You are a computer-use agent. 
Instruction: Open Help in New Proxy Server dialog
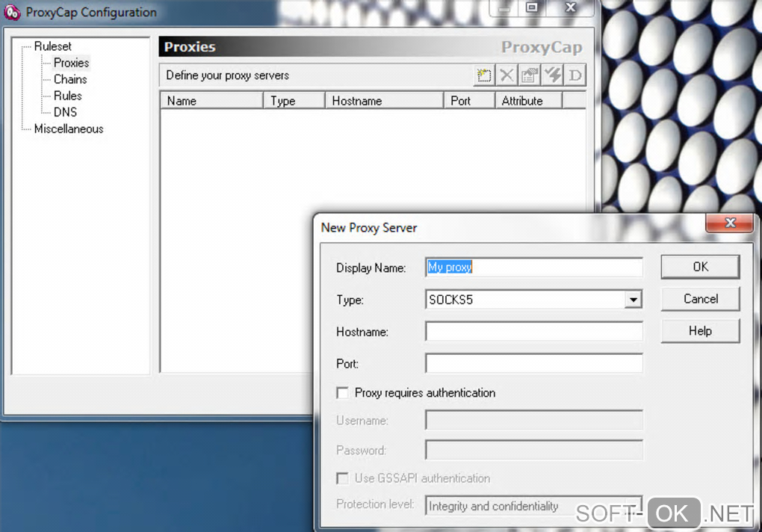[x=700, y=331]
